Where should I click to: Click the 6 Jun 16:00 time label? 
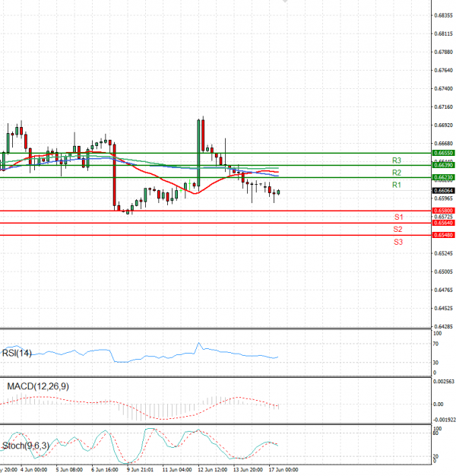(105, 470)
